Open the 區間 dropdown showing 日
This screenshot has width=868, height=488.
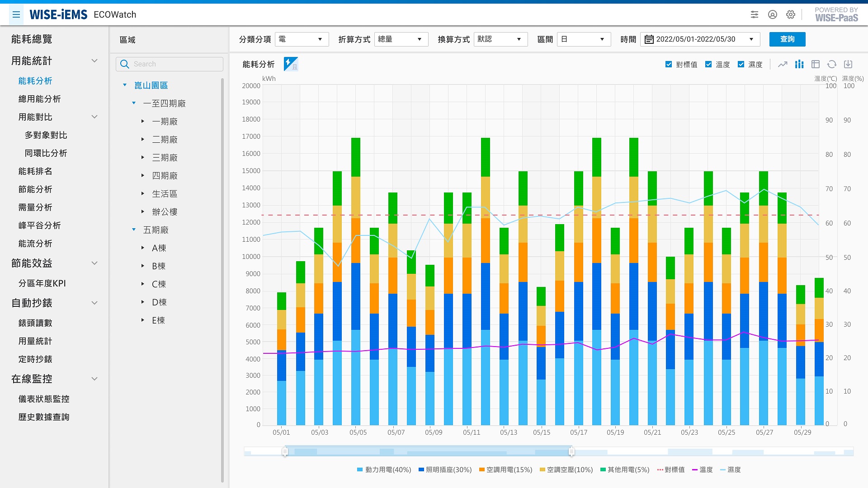click(x=584, y=39)
